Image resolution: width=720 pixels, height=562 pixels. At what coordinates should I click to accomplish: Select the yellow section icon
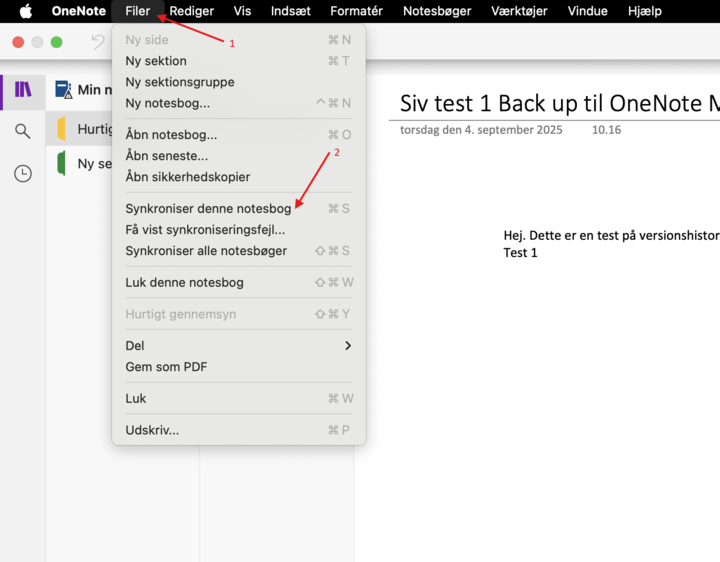click(62, 129)
